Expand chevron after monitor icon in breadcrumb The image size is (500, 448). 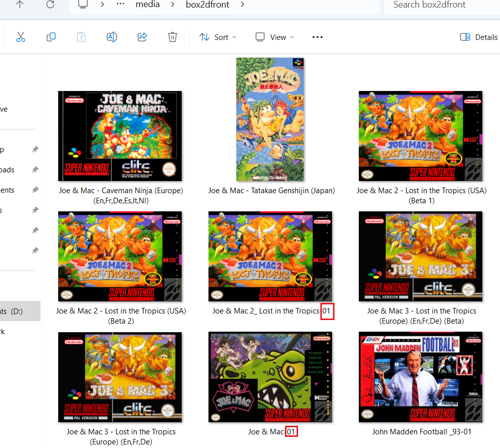coord(102,5)
